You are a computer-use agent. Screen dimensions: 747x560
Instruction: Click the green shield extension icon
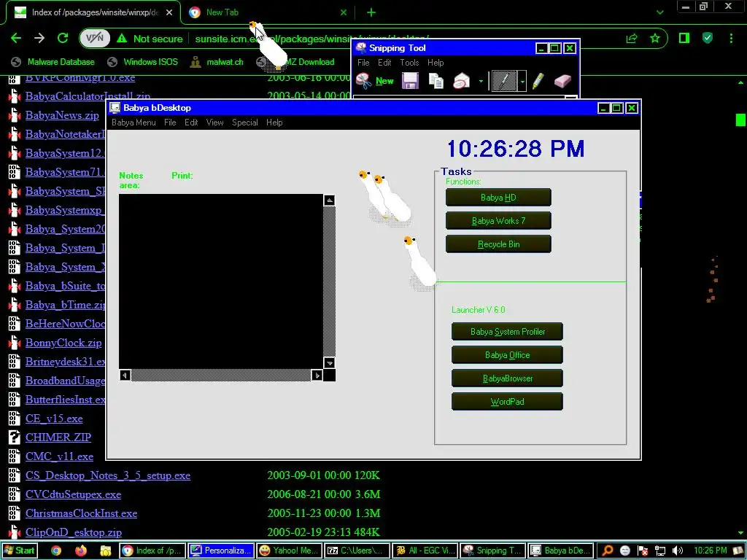pyautogui.click(x=708, y=38)
